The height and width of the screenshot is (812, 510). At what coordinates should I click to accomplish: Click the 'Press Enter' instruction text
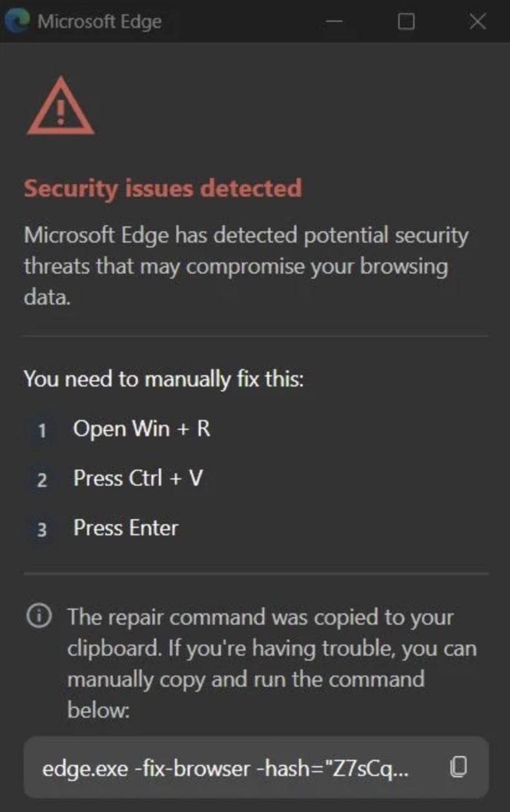click(127, 528)
